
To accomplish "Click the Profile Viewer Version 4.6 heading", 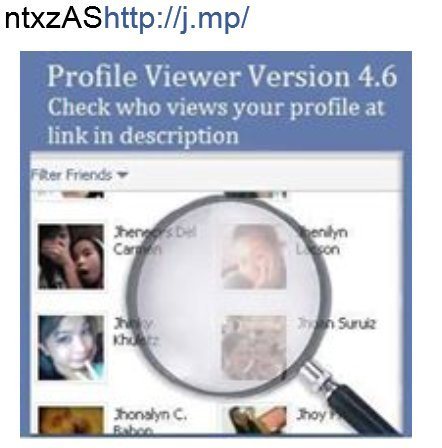I will tap(222, 76).
